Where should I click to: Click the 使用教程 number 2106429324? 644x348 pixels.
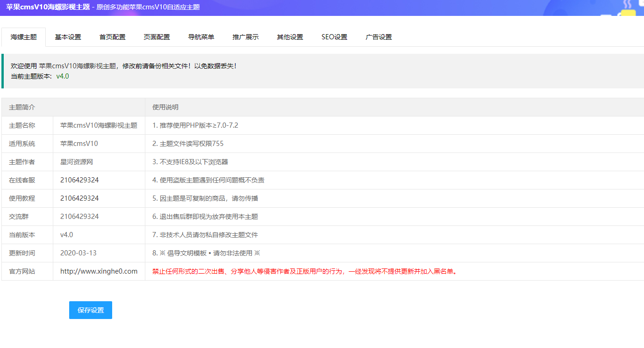pos(79,198)
